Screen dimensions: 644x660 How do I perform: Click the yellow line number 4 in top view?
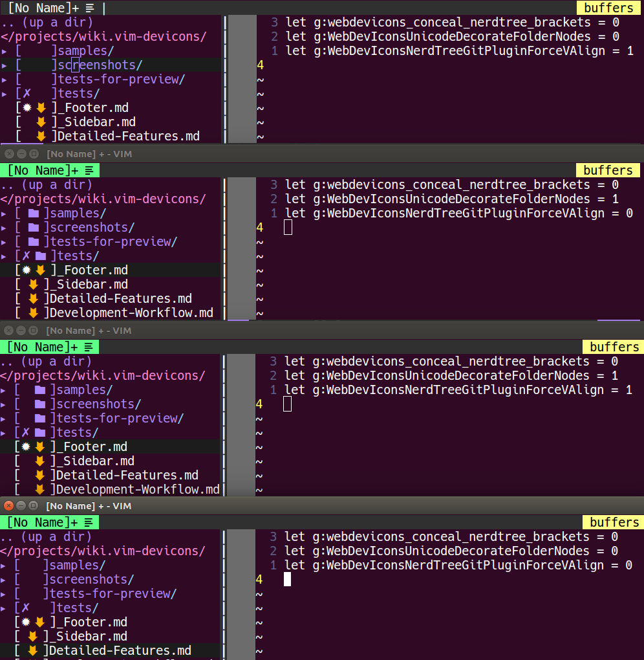(261, 65)
